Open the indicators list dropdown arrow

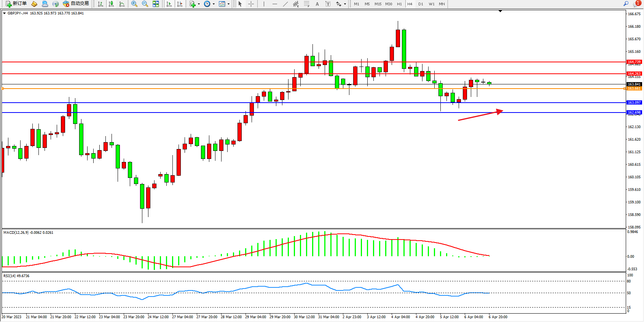coord(199,4)
